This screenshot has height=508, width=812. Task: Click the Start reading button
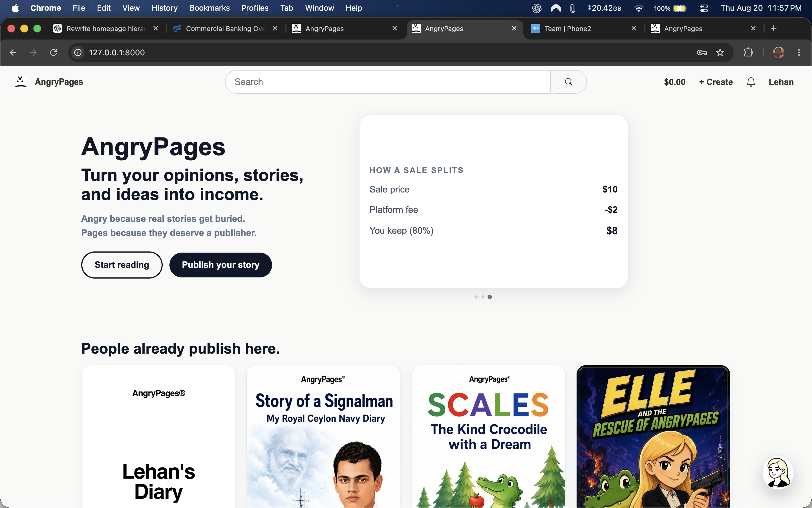[122, 265]
